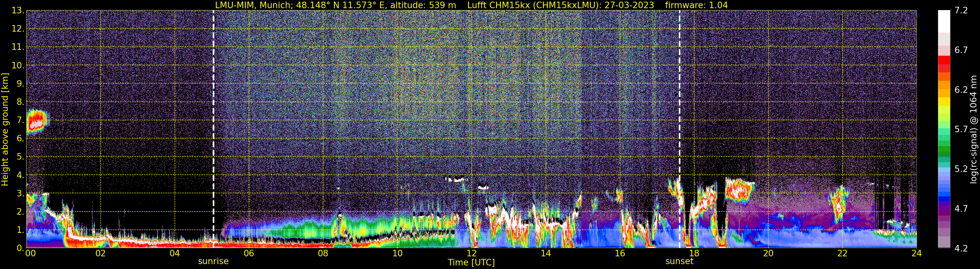Click height axis tick label '1.'
This screenshot has height=269, width=980.
tap(20, 230)
